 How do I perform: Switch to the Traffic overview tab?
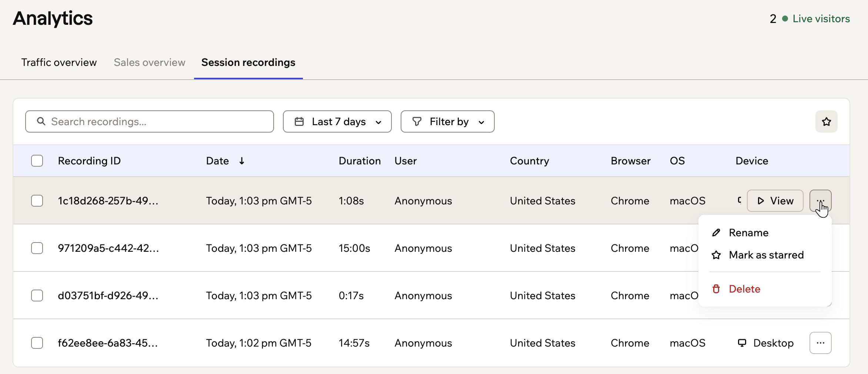pos(59,62)
